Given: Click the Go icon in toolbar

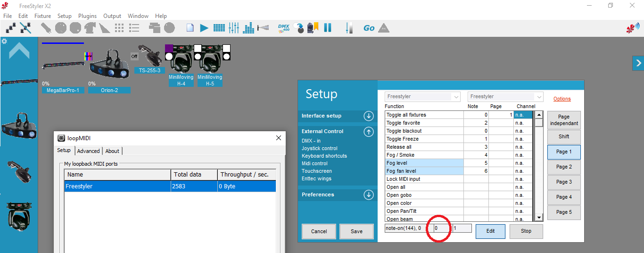Looking at the screenshot, I should 369,28.
